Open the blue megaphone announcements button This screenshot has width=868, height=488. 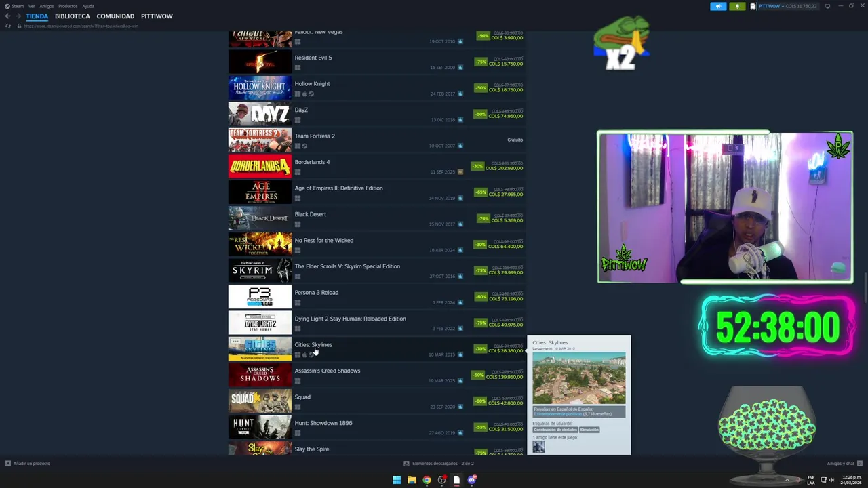[x=718, y=6]
